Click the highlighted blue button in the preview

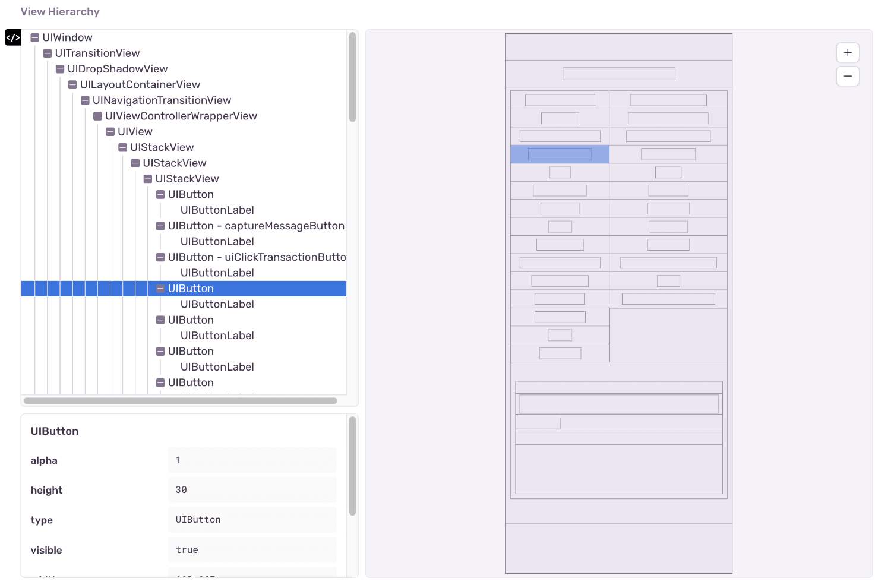[x=559, y=154]
